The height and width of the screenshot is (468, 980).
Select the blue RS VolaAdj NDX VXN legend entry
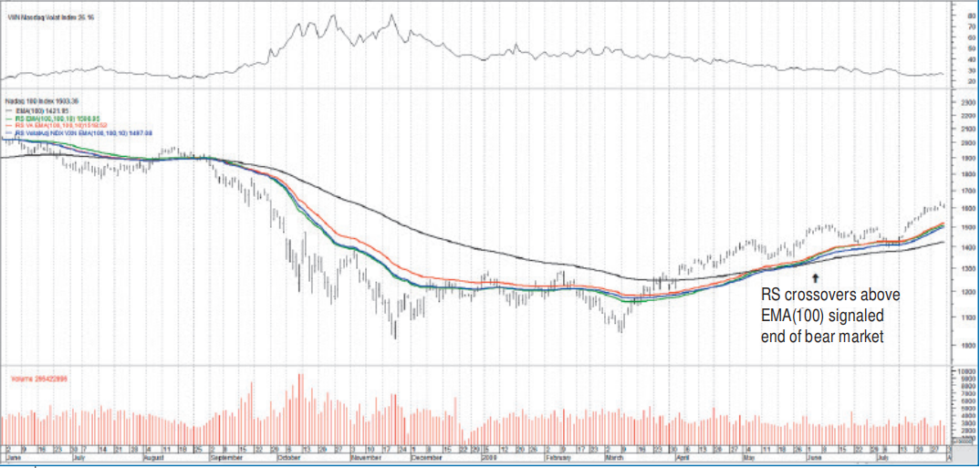click(80, 134)
